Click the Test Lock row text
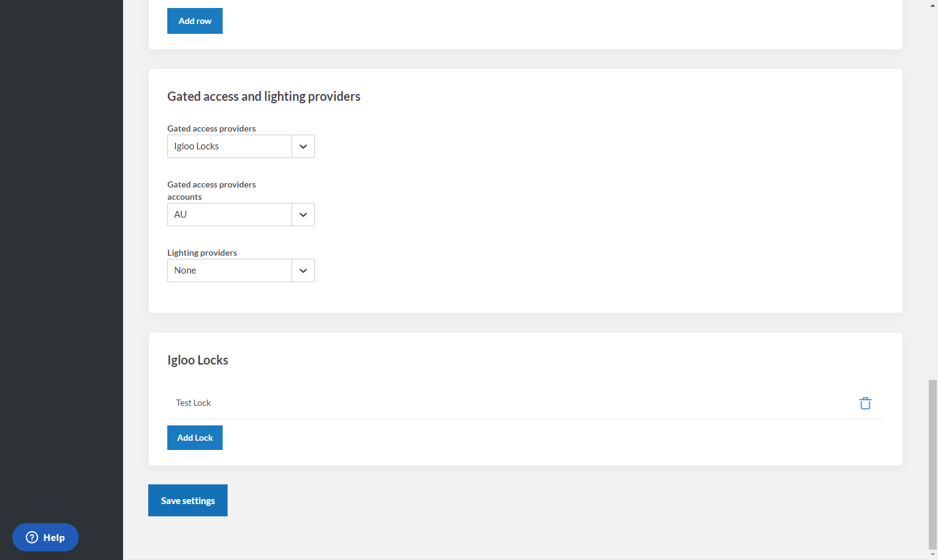This screenshot has height=560, width=938. [193, 403]
